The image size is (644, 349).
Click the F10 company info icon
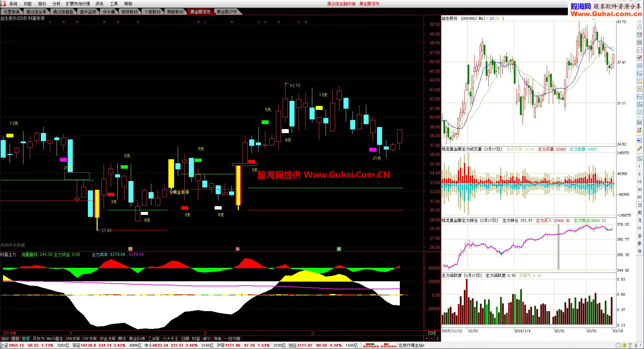coord(639,73)
